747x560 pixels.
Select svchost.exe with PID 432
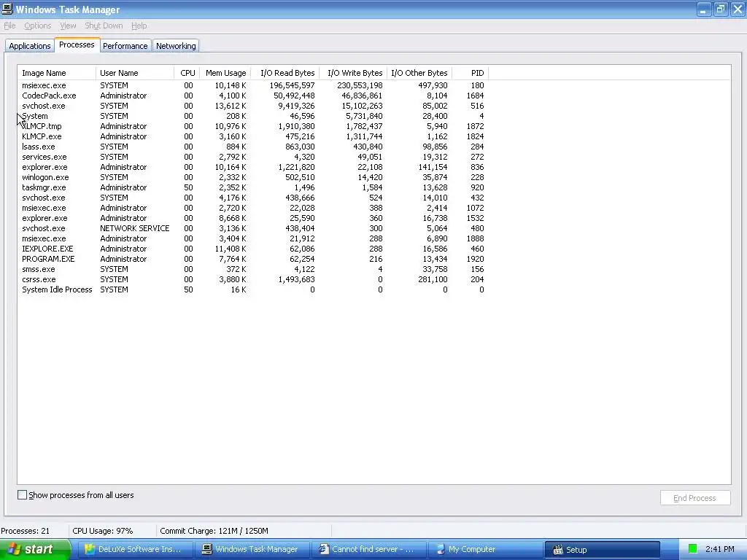click(253, 198)
